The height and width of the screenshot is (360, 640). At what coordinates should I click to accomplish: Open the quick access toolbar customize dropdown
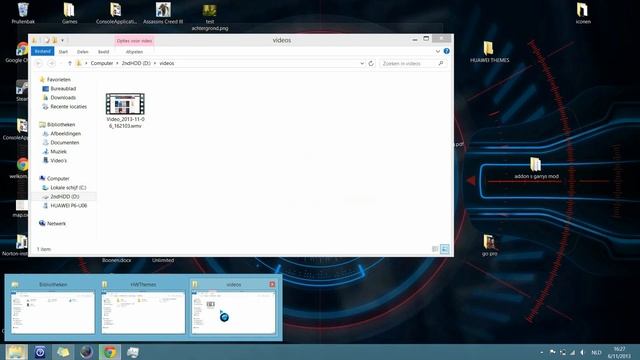(62, 40)
